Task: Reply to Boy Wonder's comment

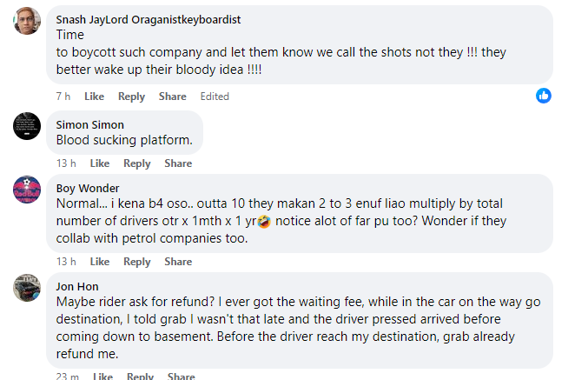Action: point(137,262)
